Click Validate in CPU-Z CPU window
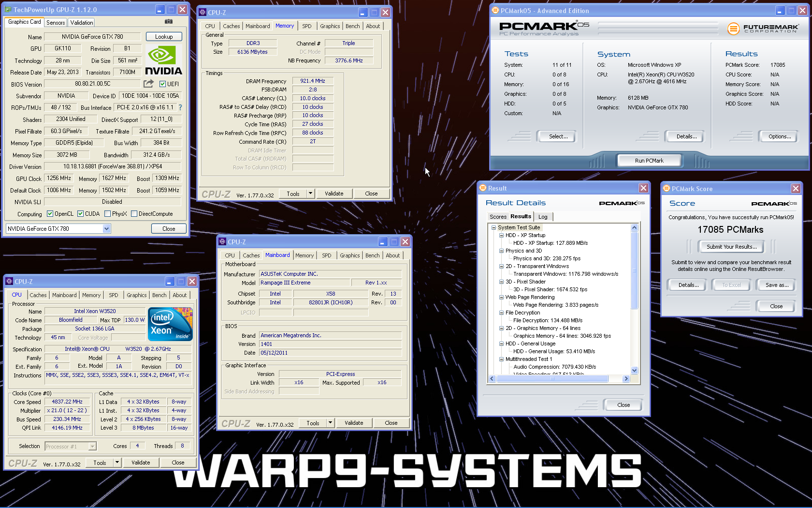The width and height of the screenshot is (812, 508). click(x=141, y=463)
